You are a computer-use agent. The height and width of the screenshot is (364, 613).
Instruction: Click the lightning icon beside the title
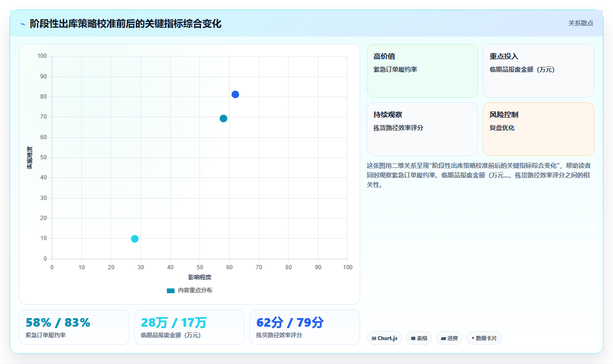pos(23,24)
